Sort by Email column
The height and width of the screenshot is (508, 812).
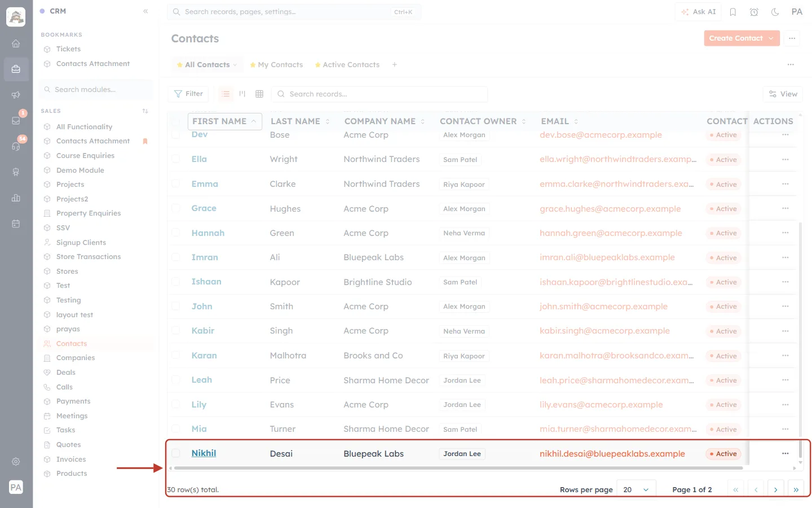559,121
